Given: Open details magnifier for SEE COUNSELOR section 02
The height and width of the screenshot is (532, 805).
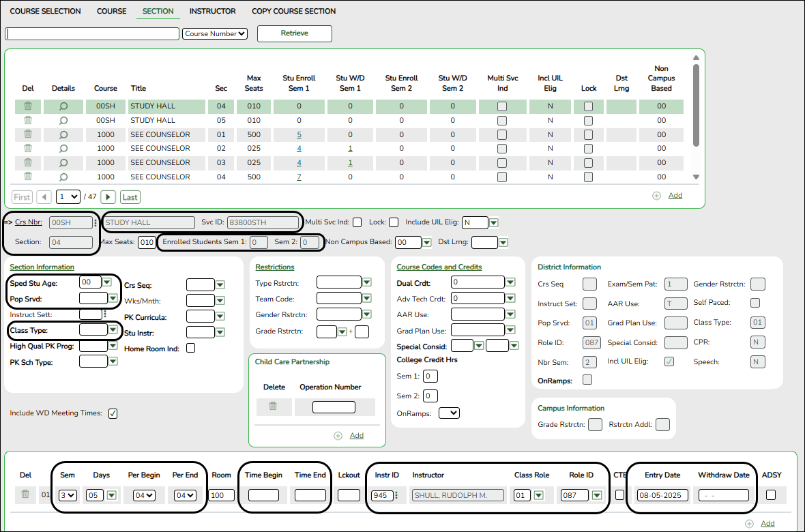Looking at the screenshot, I should 63,148.
